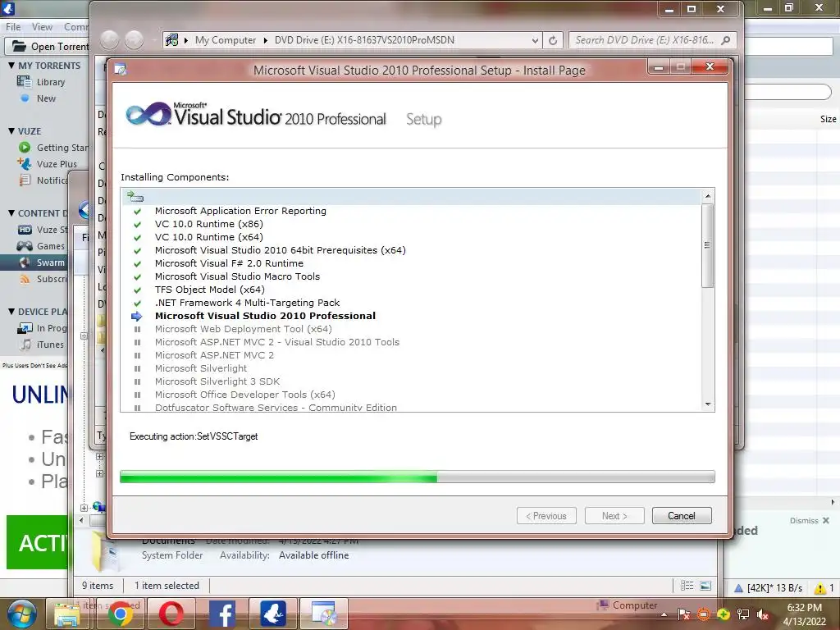This screenshot has height=630, width=840.
Task: Collapse MY TORRENTS section in Vuze sidebar
Action: click(x=11, y=66)
